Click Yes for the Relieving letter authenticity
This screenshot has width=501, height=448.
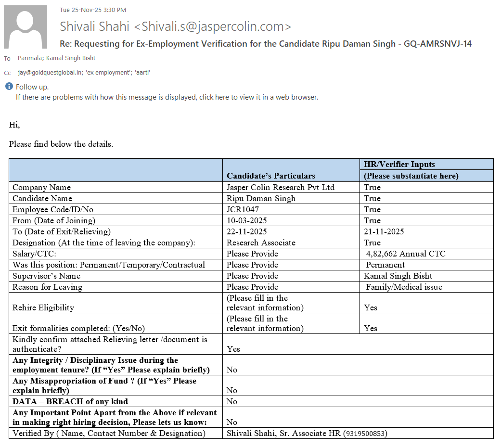[233, 349]
